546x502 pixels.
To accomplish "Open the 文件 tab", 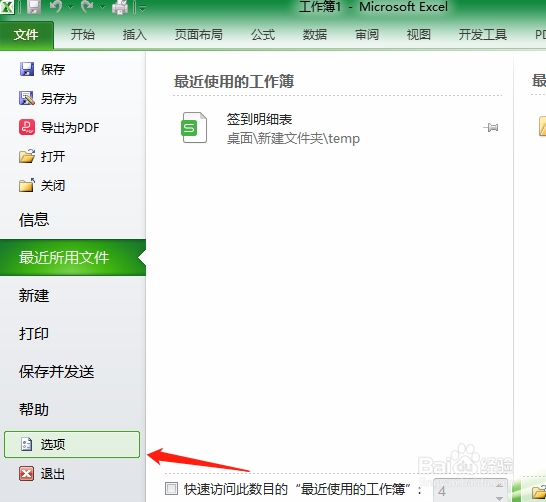I will point(26,35).
